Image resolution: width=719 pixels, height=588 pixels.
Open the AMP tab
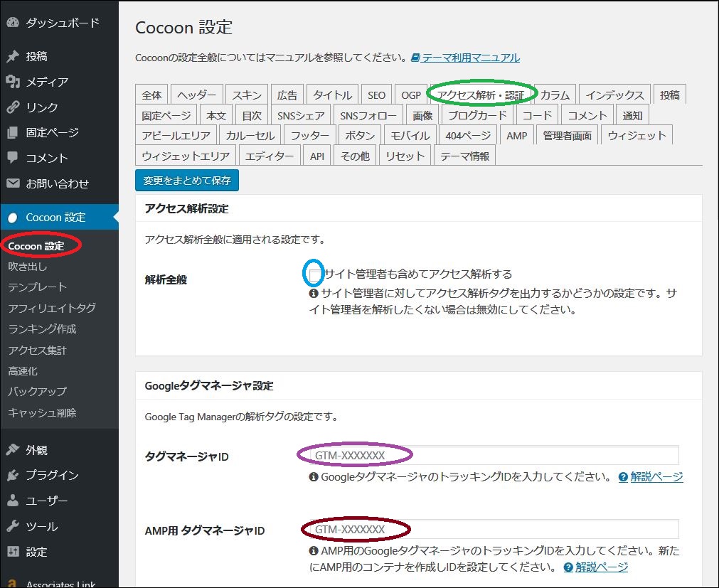(517, 136)
